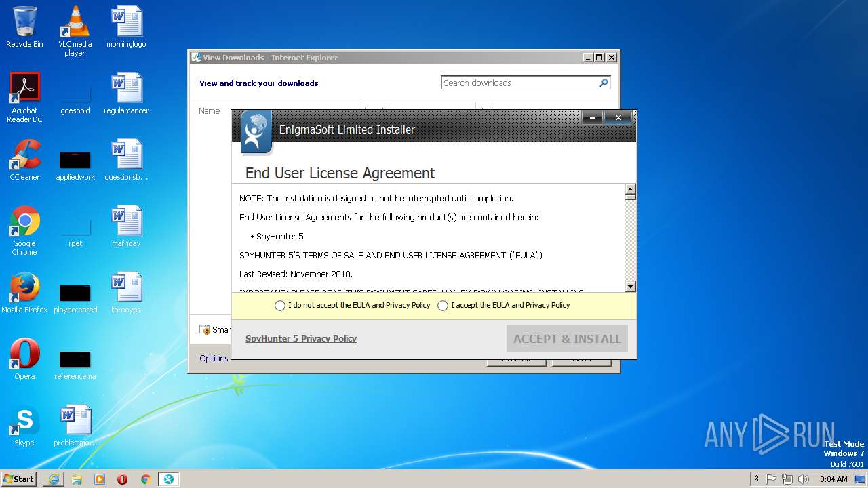This screenshot has height=488, width=868.
Task: Click the network tray icon
Action: coord(787,479)
